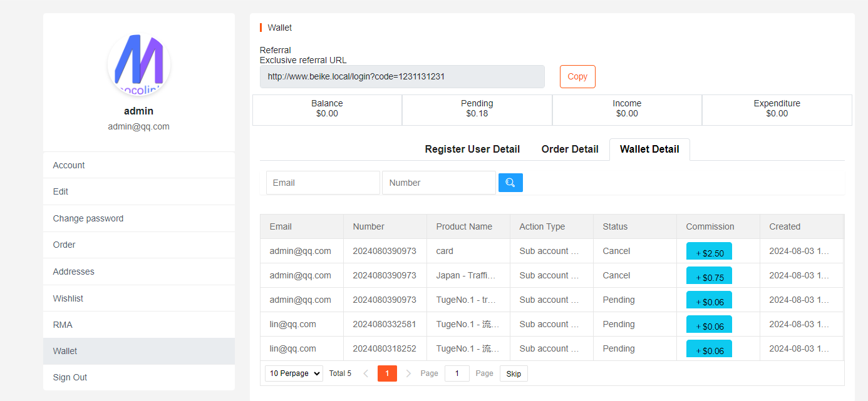Select the Wallet Detail tab
The image size is (868, 401).
(x=649, y=149)
